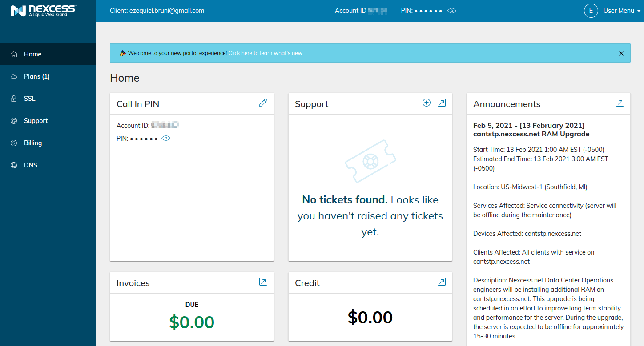644x346 pixels.
Task: Open Invoices panel expand icon
Action: coord(263,282)
